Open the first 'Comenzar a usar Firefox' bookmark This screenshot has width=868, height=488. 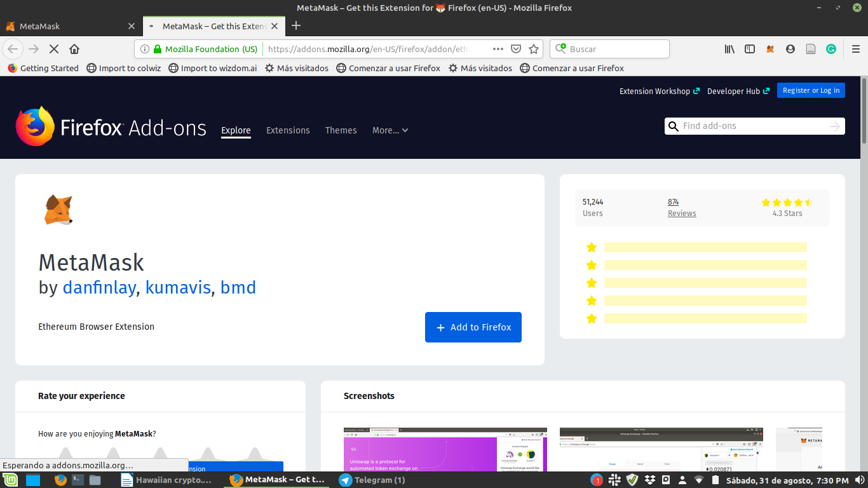point(388,68)
